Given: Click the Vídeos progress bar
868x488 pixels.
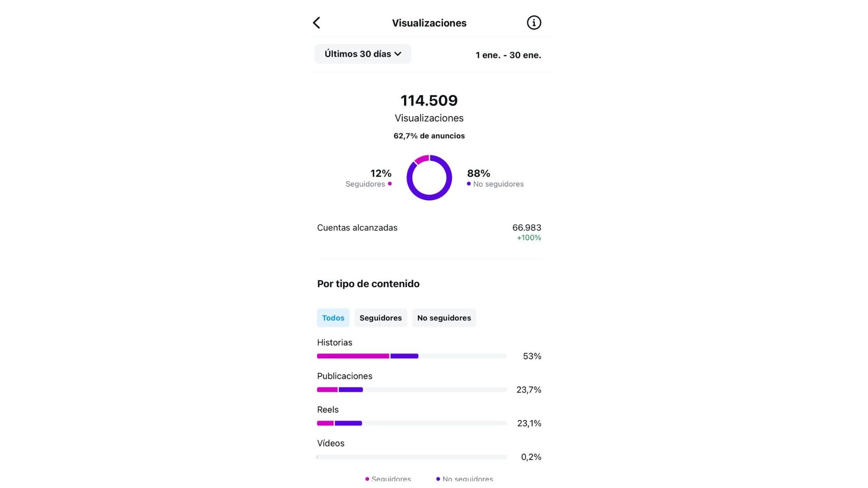Looking at the screenshot, I should [x=412, y=457].
